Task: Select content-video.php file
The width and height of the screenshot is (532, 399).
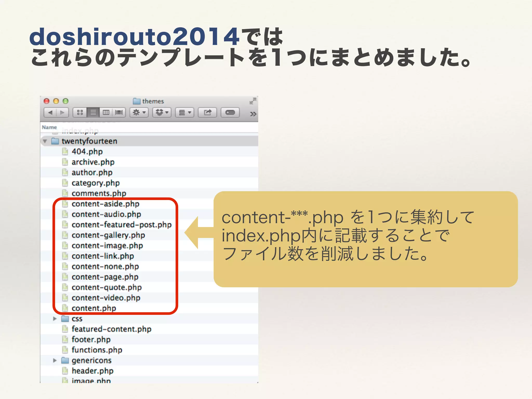Action: pyautogui.click(x=106, y=298)
